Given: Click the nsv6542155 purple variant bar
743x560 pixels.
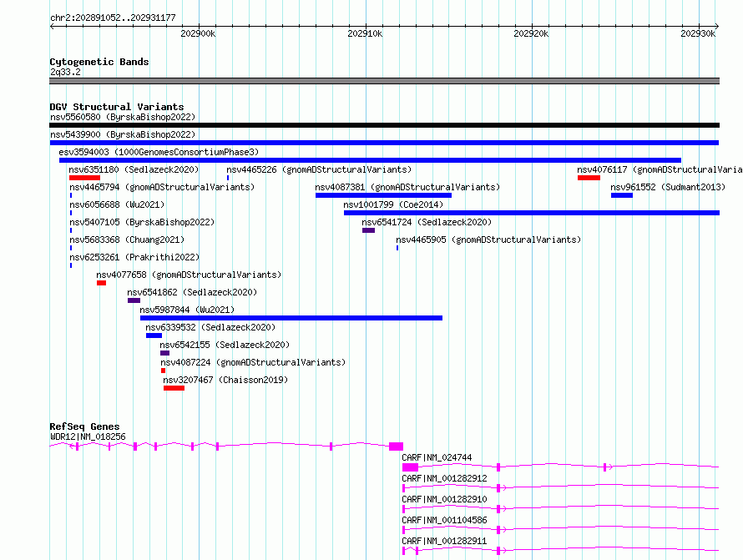Looking at the screenshot, I should click(165, 353).
